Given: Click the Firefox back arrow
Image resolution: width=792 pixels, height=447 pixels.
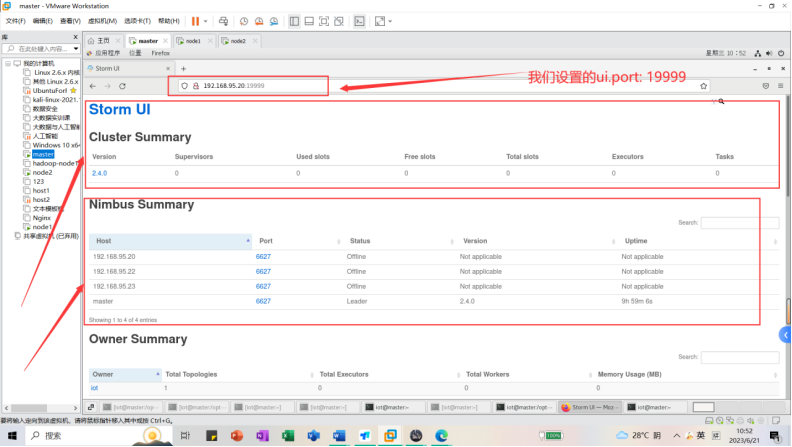Looking at the screenshot, I should pos(92,86).
